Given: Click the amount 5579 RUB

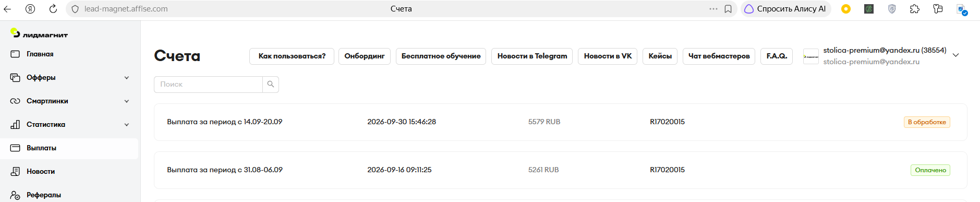Looking at the screenshot, I should pyautogui.click(x=544, y=122).
